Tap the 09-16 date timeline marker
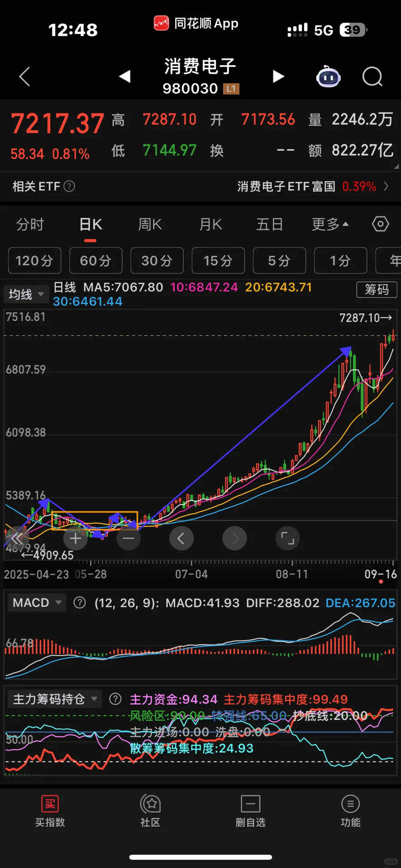Screen dimensions: 401x868 click(381, 574)
